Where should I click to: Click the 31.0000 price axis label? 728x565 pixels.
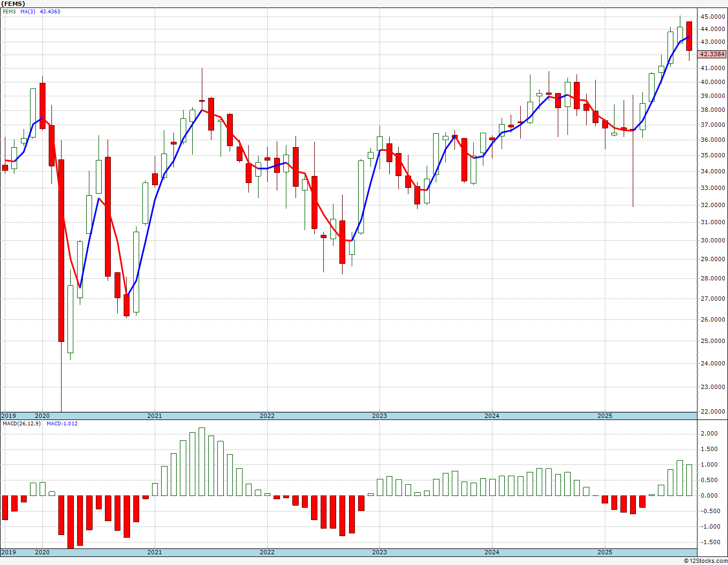point(712,222)
